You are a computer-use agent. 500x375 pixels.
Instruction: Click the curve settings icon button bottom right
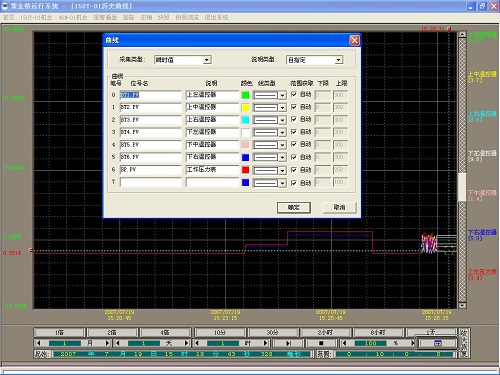437,343
